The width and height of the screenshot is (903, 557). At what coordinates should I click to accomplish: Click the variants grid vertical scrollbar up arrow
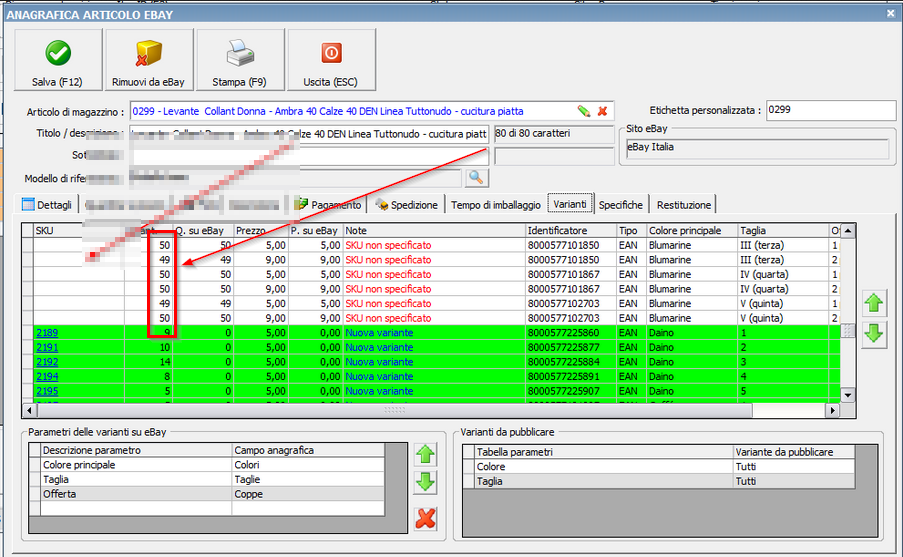point(847,231)
